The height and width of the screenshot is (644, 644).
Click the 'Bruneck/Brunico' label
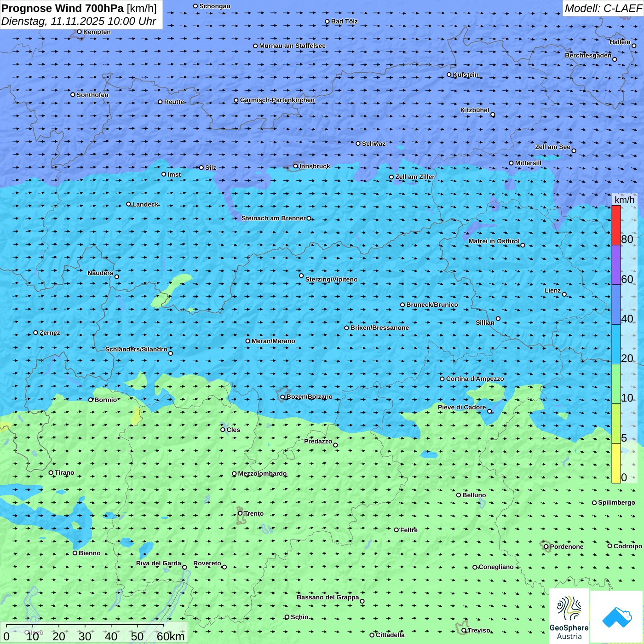pos(432,305)
